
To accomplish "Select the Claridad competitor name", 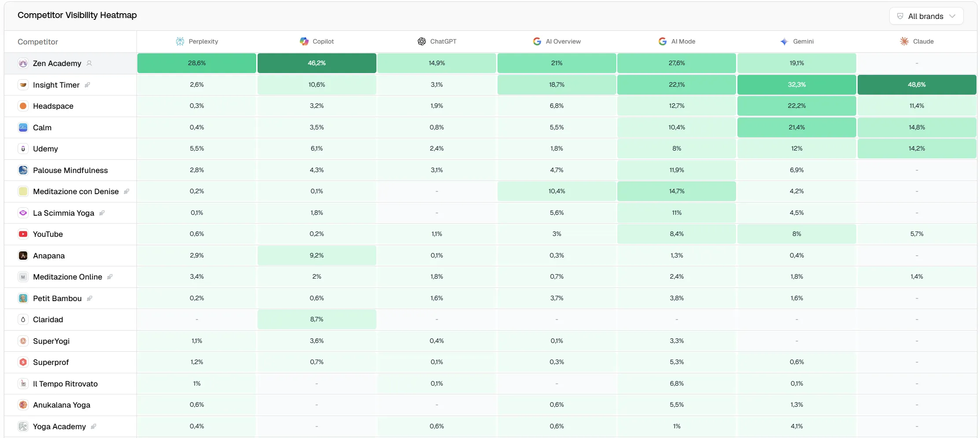I will (x=48, y=320).
